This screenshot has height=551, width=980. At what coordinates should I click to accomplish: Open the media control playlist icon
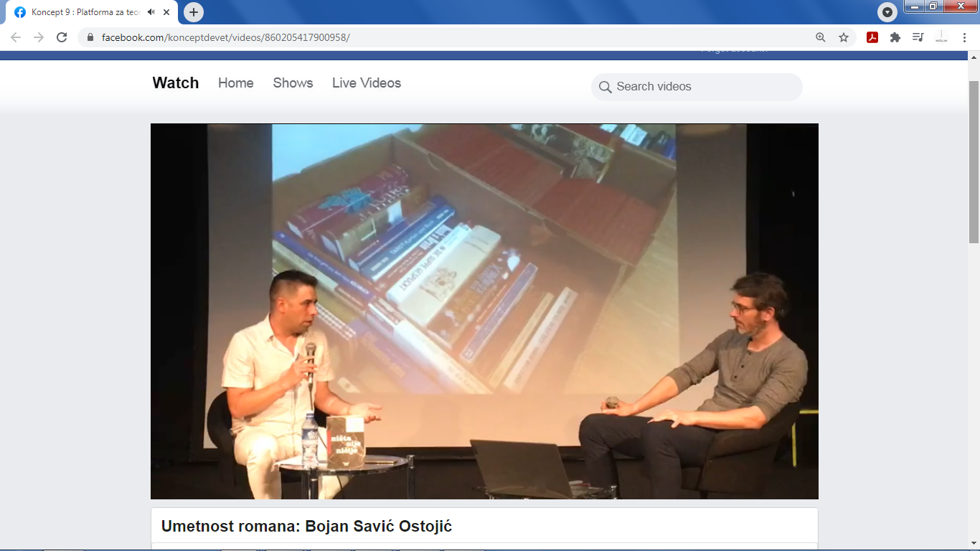[918, 37]
